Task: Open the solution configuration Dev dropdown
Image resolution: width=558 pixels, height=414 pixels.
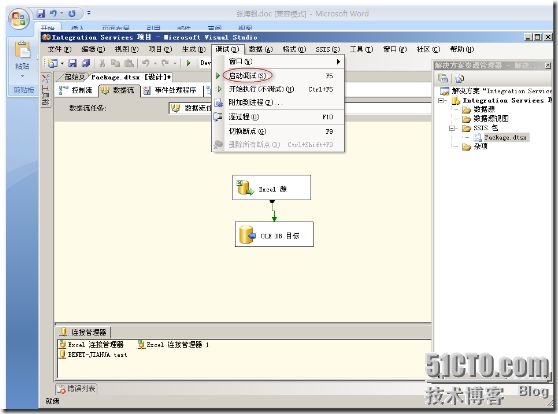Action: click(x=205, y=63)
